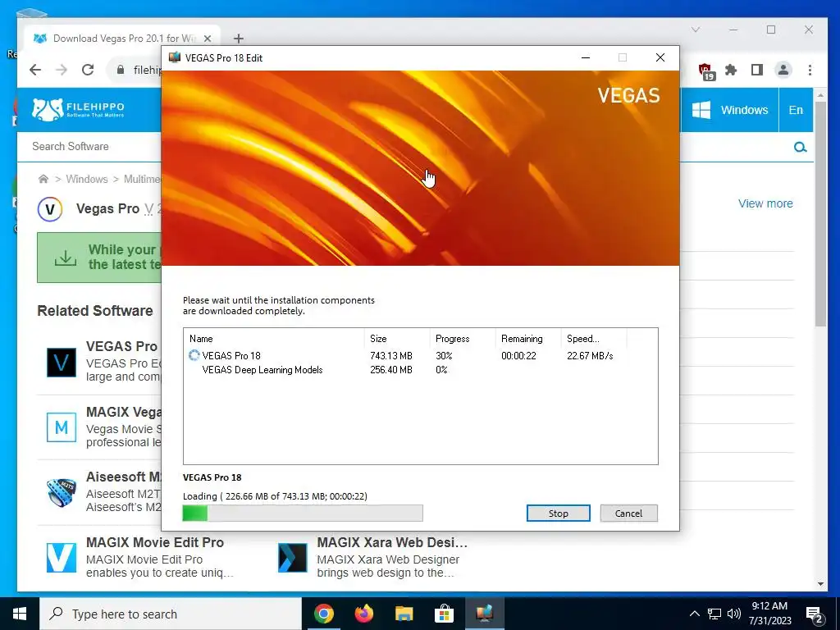Open the ad blocker extension icon
Viewport: 840px width, 630px height.
coord(705,71)
